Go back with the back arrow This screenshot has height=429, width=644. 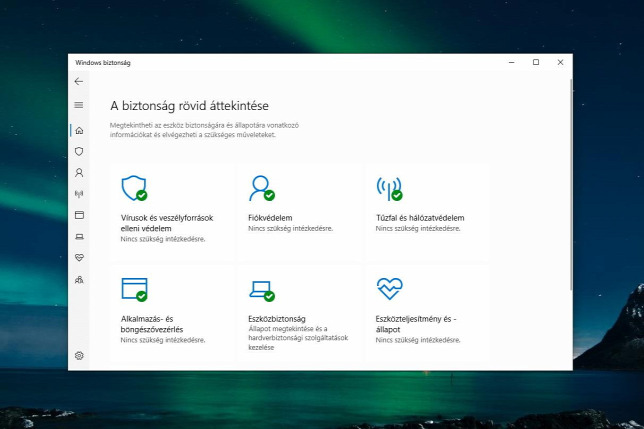(79, 81)
